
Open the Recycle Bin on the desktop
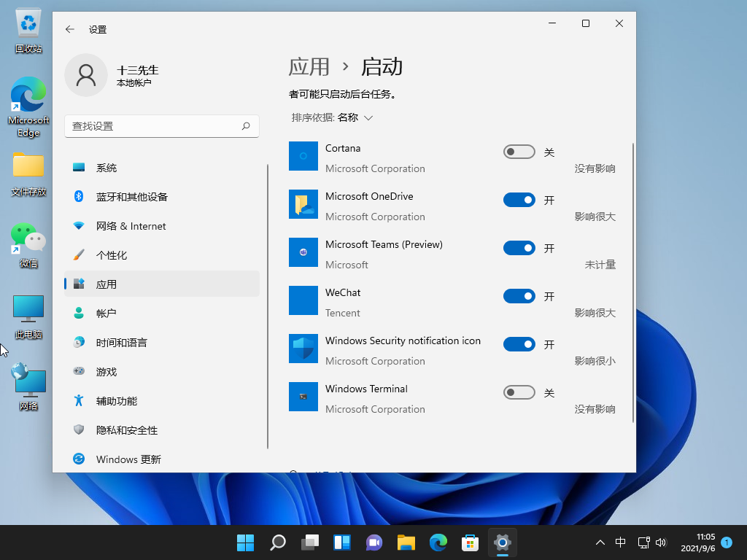click(28, 24)
